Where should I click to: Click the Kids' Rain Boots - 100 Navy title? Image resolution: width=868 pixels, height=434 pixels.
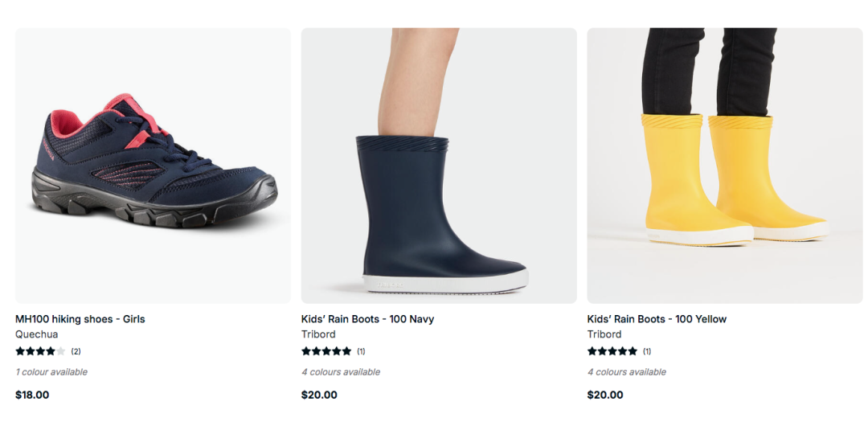click(367, 319)
